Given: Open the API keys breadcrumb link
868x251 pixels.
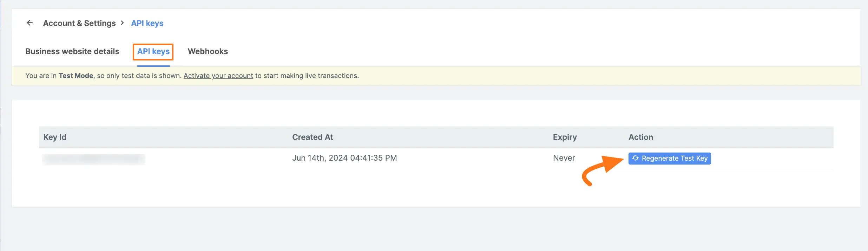Looking at the screenshot, I should (147, 22).
